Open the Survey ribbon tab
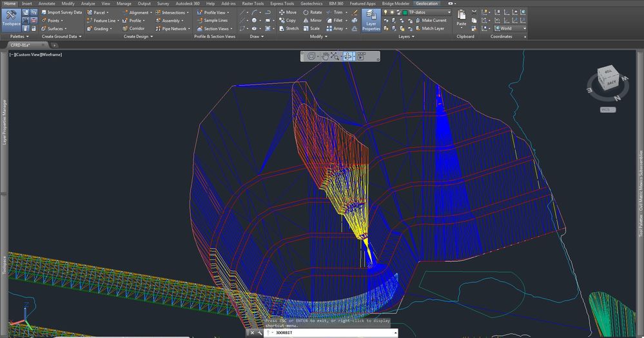The height and width of the screenshot is (338, 644). tap(162, 3)
